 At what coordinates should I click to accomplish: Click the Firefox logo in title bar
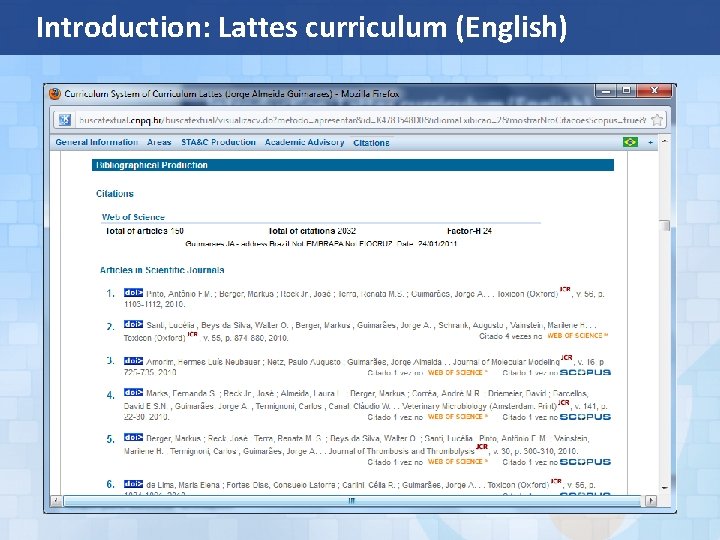click(55, 94)
